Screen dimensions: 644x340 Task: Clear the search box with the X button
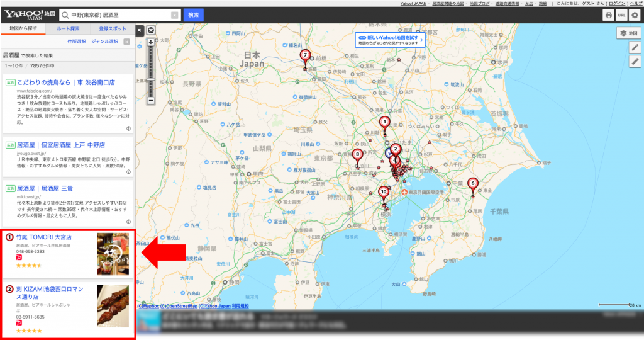point(175,15)
